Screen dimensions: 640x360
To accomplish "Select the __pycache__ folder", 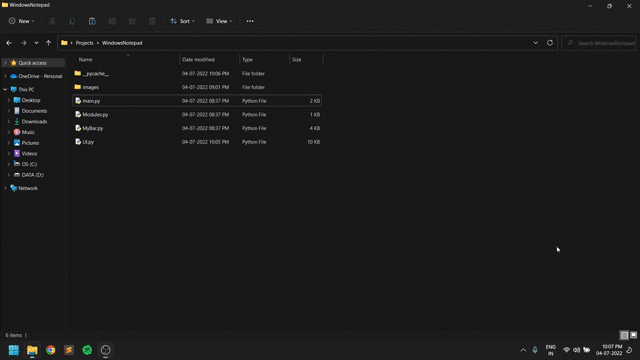I will pos(197,73).
